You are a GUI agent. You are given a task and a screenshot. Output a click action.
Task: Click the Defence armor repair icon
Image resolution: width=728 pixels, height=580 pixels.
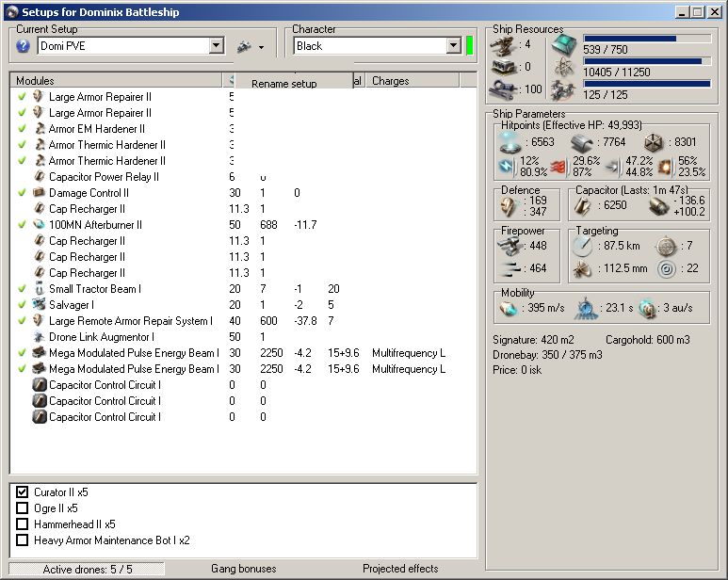point(509,206)
